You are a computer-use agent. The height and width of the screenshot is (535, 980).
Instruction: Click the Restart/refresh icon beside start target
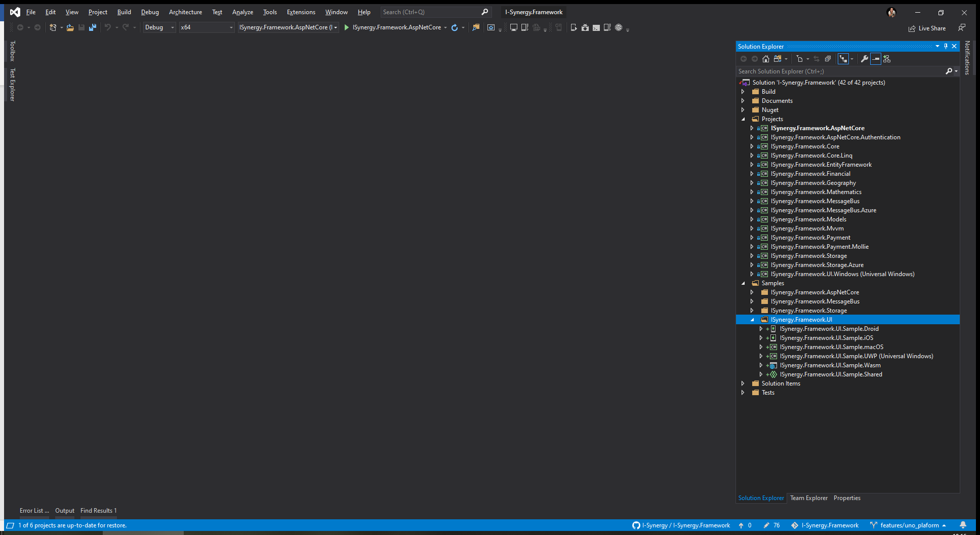(x=455, y=27)
